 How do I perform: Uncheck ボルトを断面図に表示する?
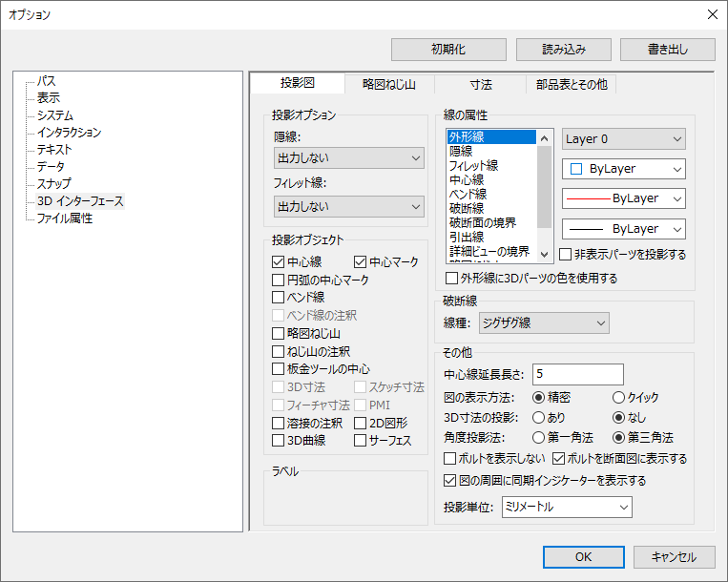tap(558, 459)
